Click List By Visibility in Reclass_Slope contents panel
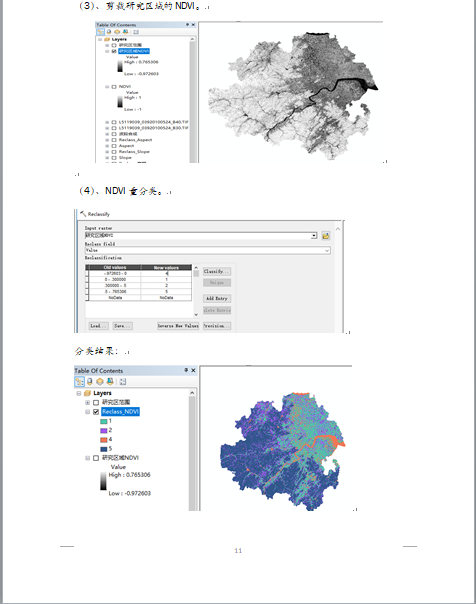The height and width of the screenshot is (604, 476). [x=117, y=32]
